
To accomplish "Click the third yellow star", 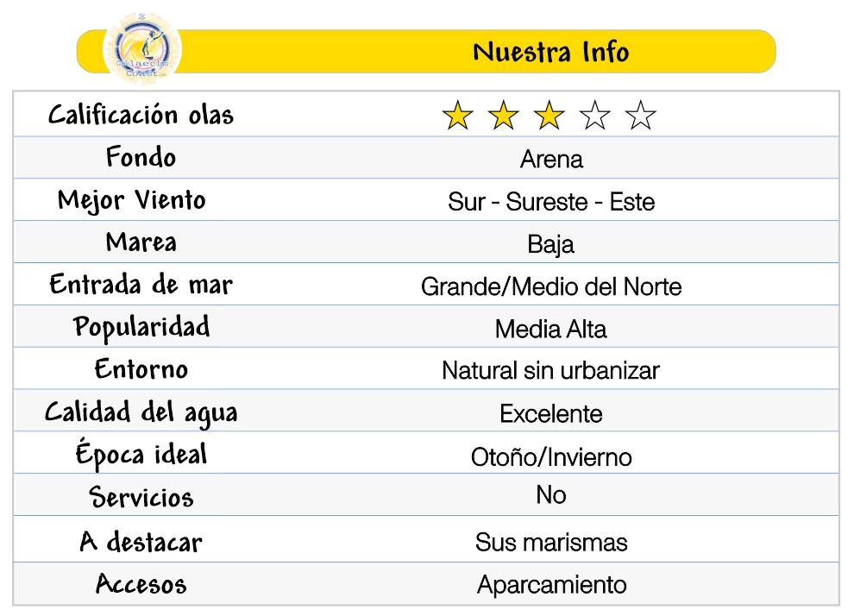I will [x=549, y=116].
